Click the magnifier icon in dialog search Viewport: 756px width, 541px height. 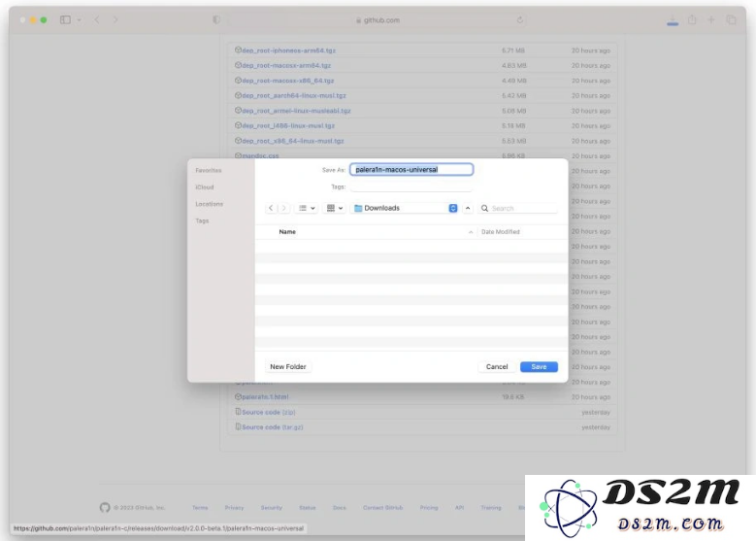click(x=484, y=209)
